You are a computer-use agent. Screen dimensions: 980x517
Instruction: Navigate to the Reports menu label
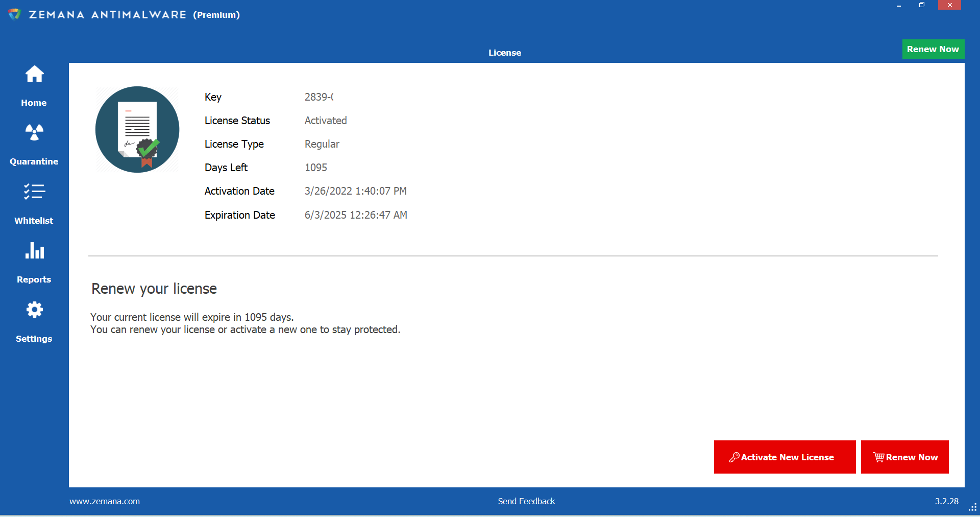[x=34, y=279]
